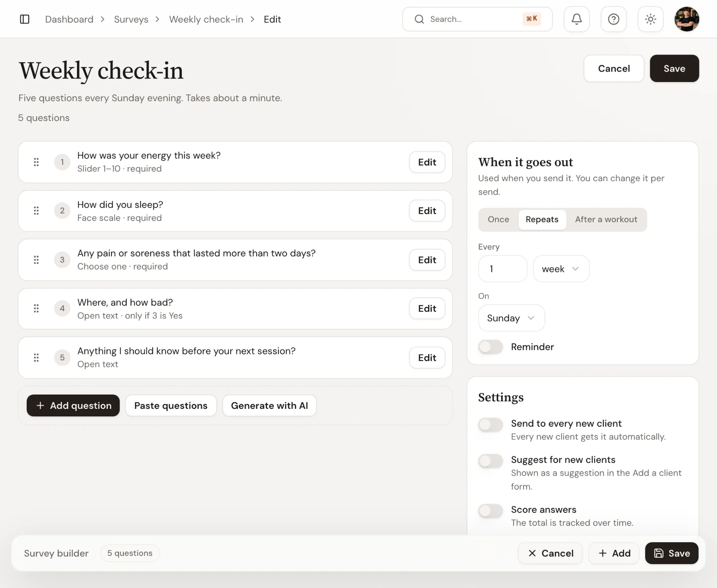Enable Suggest for new clients
Viewport: 717px width, 588px height.
tap(491, 461)
